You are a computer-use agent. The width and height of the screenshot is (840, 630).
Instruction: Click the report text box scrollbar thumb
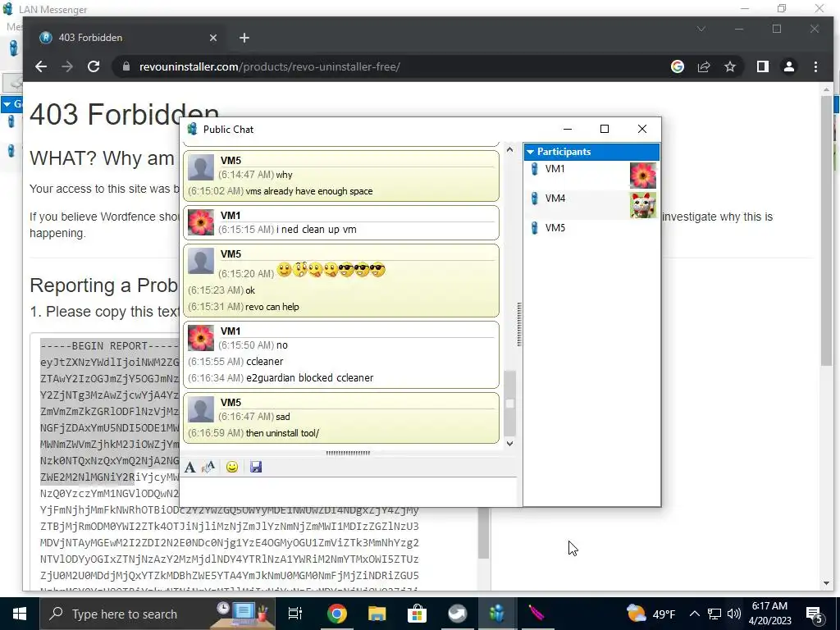coord(484,532)
